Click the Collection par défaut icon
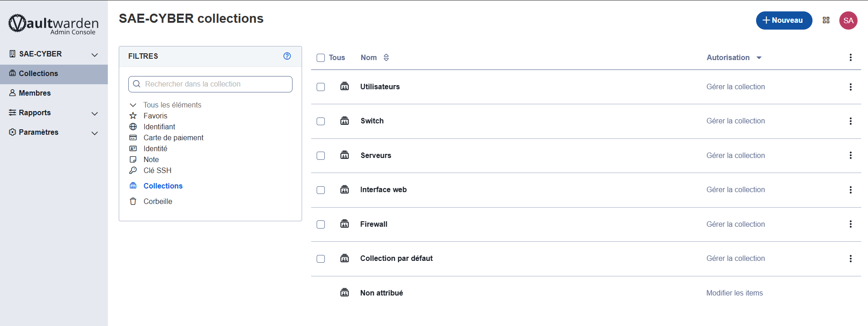 coord(345,258)
